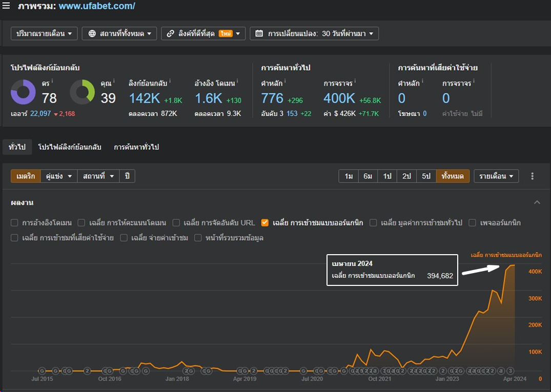Click the purple DR donut chart
This screenshot has width=551, height=392.
[x=23, y=92]
